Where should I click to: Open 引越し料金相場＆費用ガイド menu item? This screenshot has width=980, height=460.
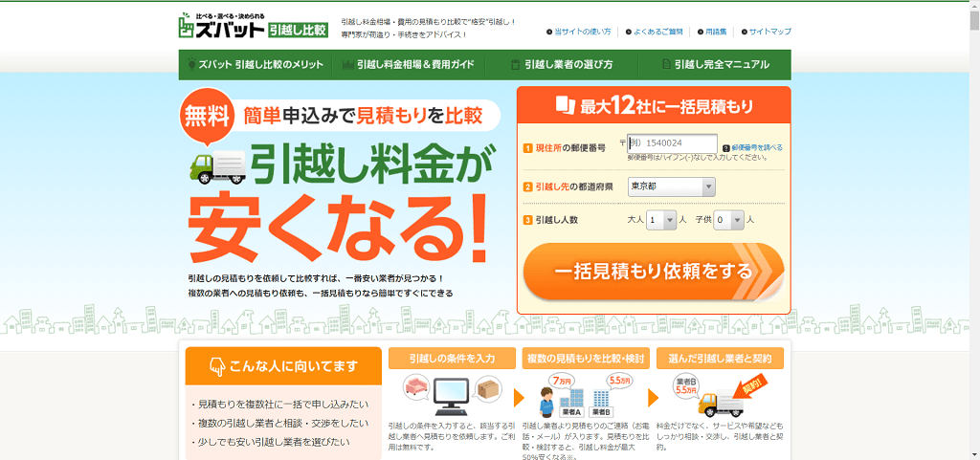[408, 64]
